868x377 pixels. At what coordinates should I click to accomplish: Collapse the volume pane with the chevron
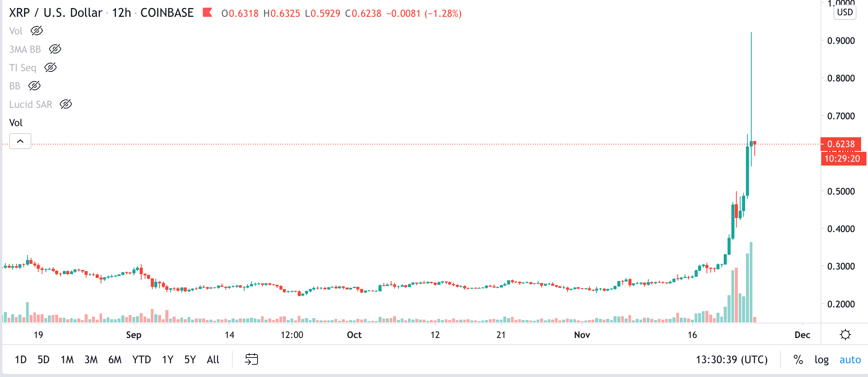point(20,141)
